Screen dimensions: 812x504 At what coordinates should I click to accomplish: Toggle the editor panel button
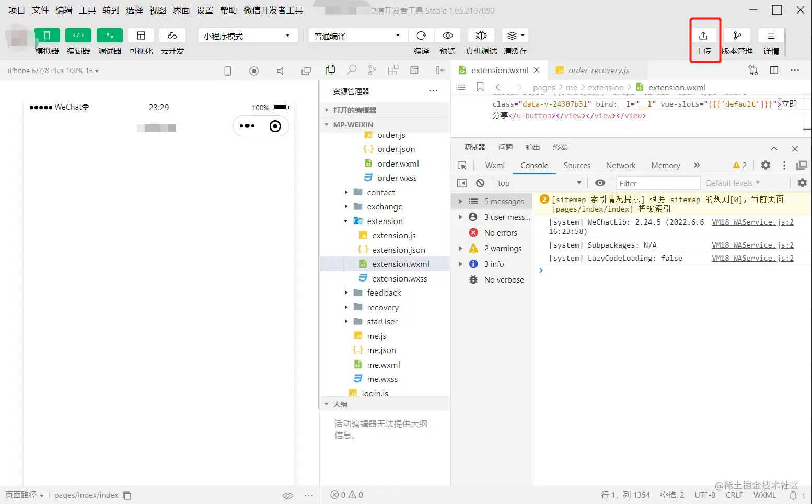click(78, 36)
